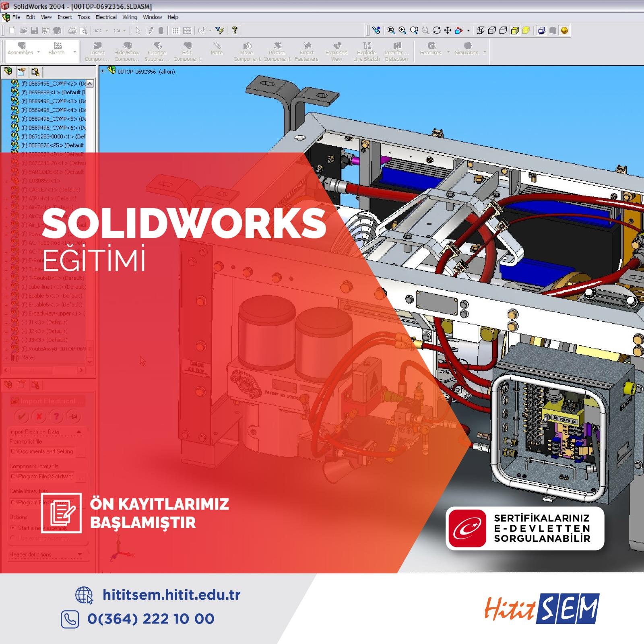Click the Zoom to Fit icon
644x644 pixels.
[391, 30]
